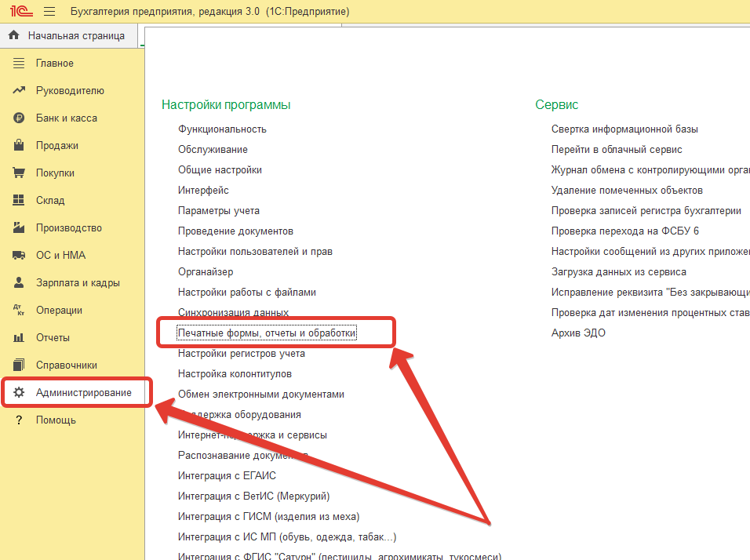750x560 pixels.
Task: Click the Производство factory icon
Action: (19, 227)
